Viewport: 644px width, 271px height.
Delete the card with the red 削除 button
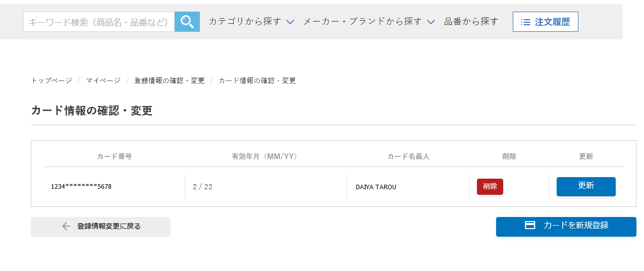490,187
